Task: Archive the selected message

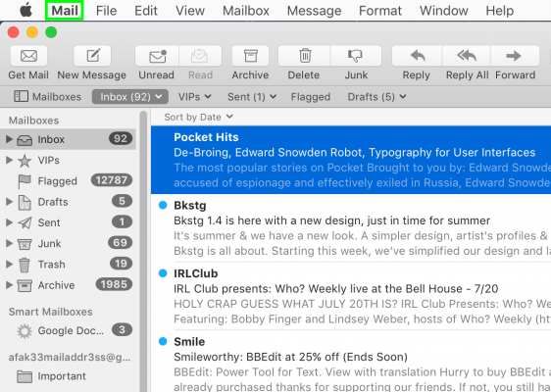Action: click(250, 56)
